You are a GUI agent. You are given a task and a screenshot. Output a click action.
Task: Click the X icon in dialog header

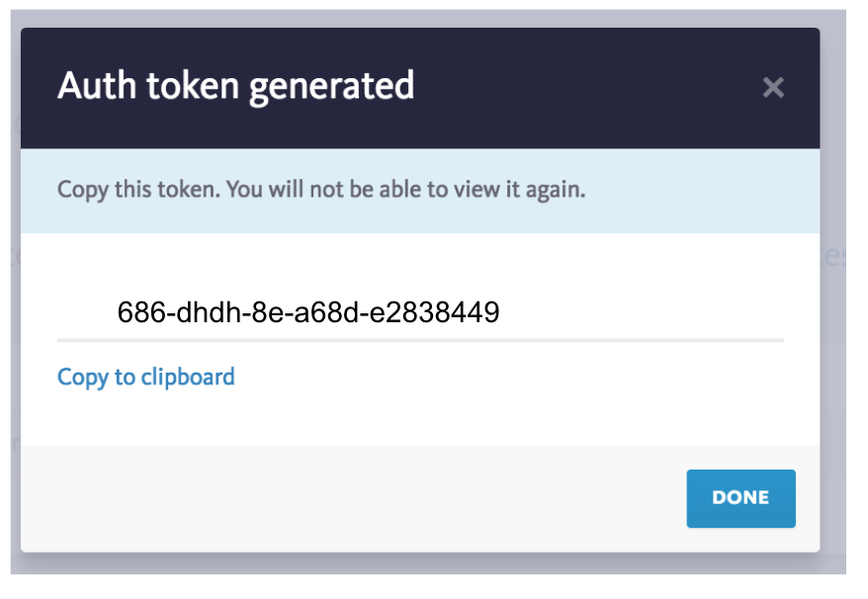tap(773, 87)
